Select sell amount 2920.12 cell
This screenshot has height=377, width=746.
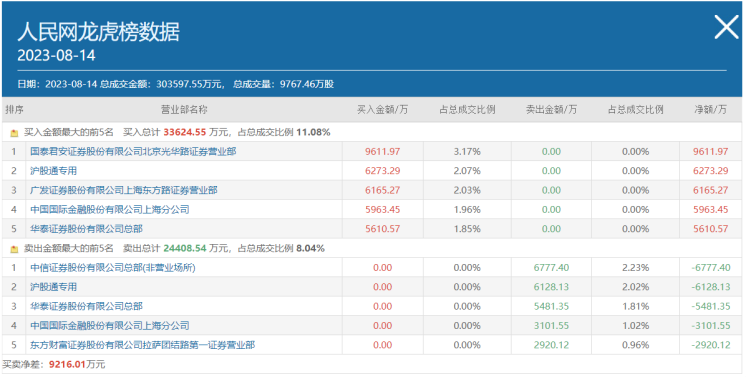pos(551,345)
